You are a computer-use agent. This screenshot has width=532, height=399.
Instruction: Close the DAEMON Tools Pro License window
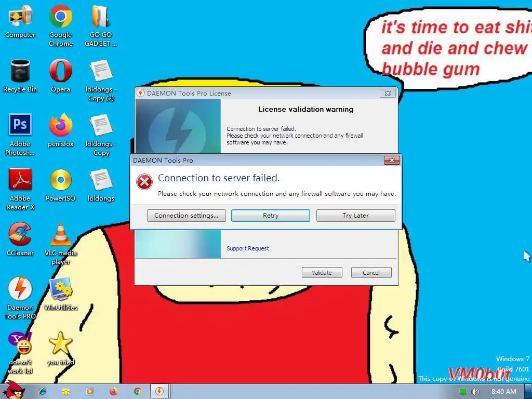(388, 93)
